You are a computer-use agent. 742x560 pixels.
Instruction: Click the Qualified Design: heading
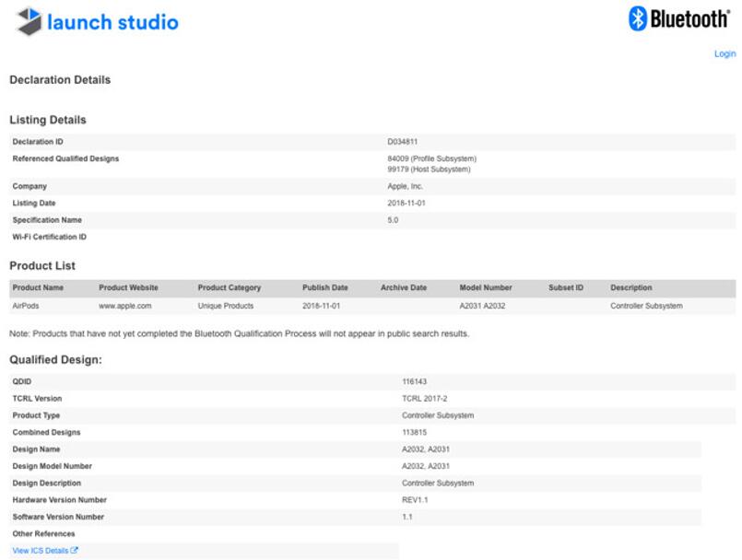(x=56, y=360)
